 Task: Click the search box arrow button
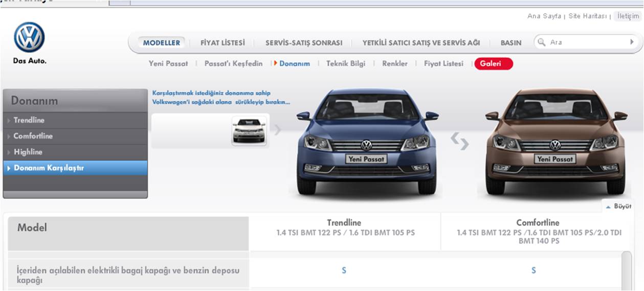pyautogui.click(x=632, y=42)
